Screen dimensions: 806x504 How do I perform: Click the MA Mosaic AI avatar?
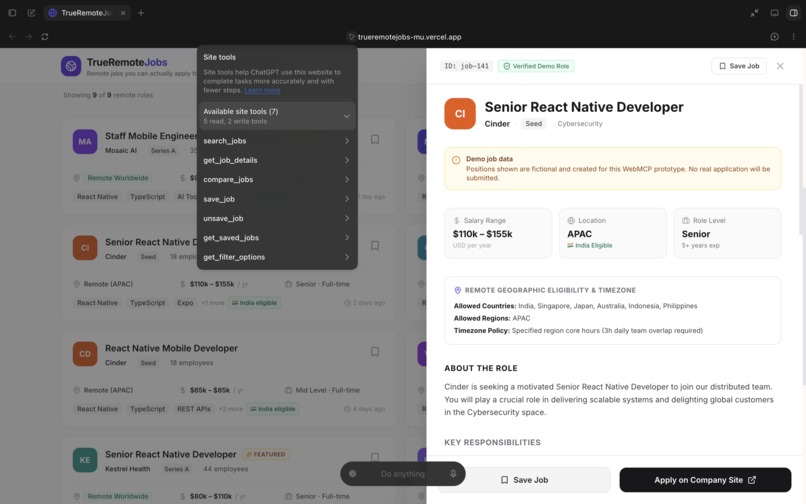85,141
